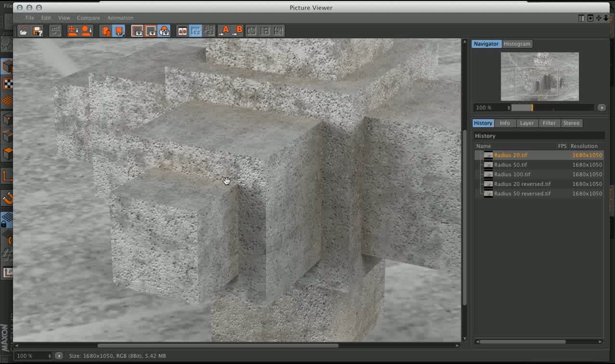Click the Set as A icon
Screen dimensions: 615x364
(x=224, y=31)
